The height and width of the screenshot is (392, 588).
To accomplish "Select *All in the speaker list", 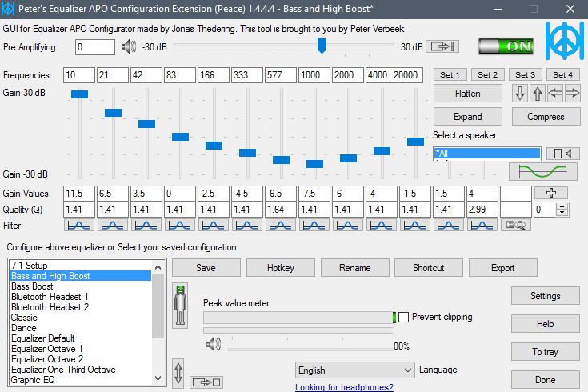I will coord(486,153).
